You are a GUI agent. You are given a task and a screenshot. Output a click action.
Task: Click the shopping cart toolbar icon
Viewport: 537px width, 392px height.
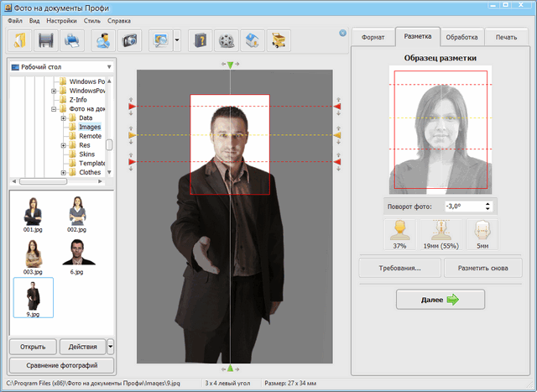pos(277,40)
